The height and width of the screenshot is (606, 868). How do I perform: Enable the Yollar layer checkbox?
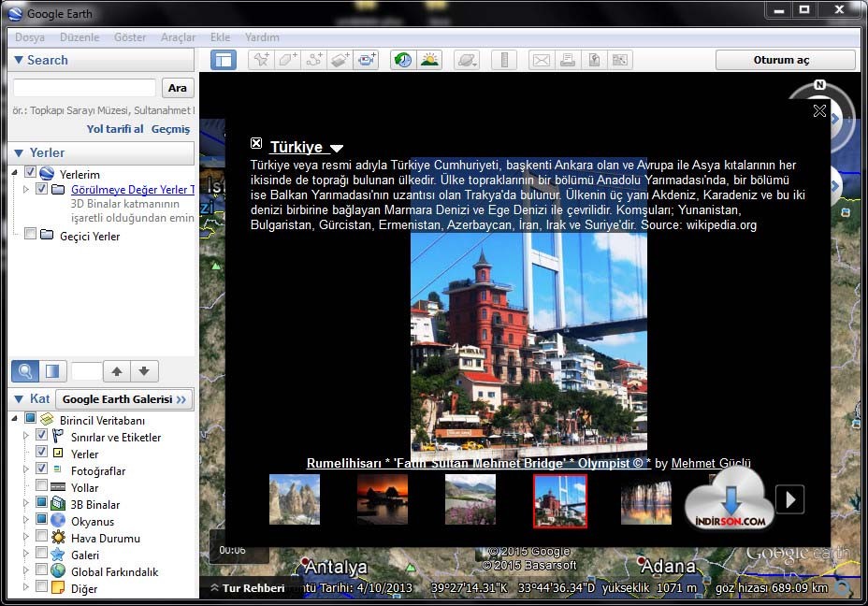click(x=41, y=486)
